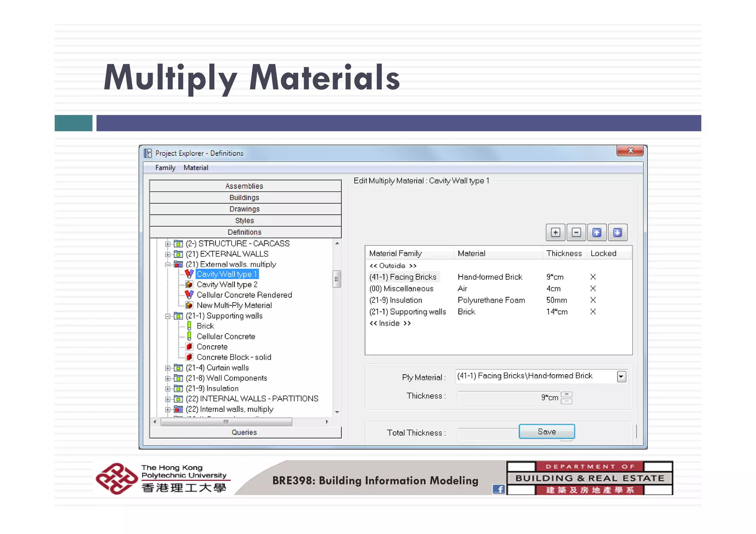The width and height of the screenshot is (756, 534).
Task: Toggle Locked mark for Polyurethane Foam row
Action: click(x=593, y=300)
